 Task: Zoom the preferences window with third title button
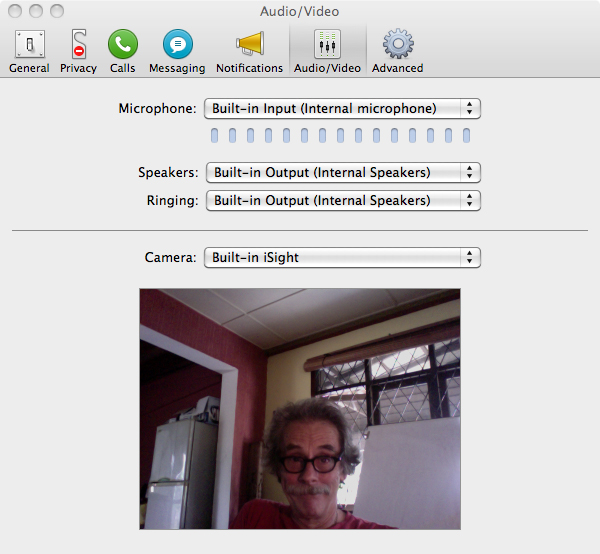(56, 11)
